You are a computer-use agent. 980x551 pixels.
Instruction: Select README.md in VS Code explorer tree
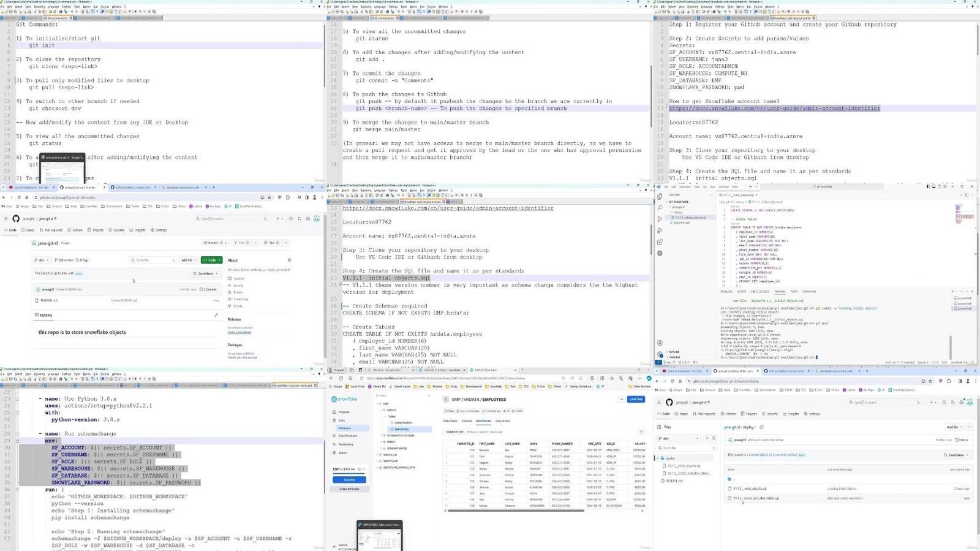(681, 222)
